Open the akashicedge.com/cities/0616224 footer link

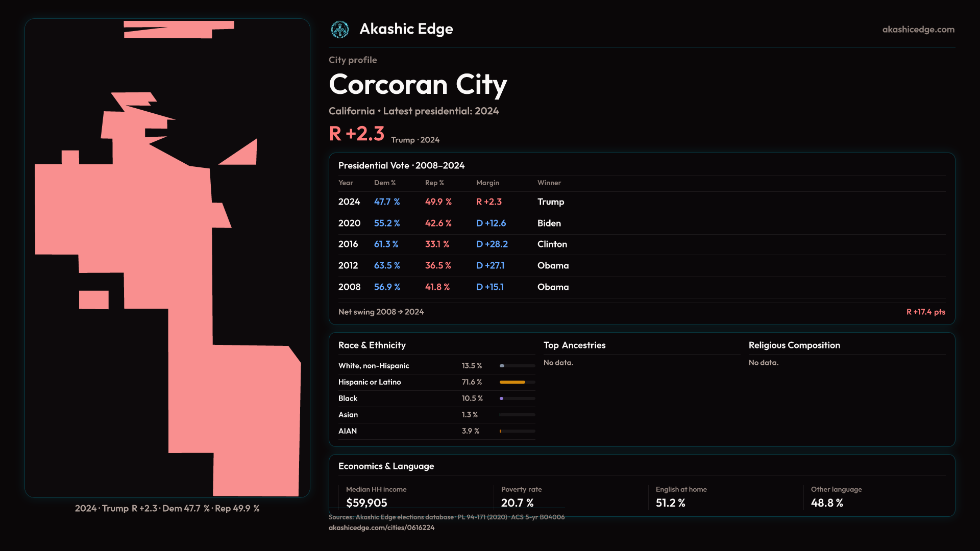pos(381,528)
